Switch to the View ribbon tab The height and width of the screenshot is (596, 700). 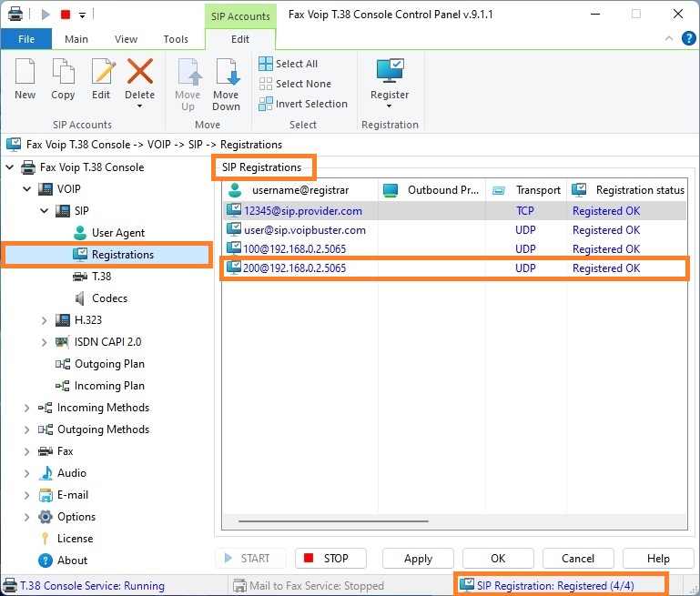tap(126, 39)
